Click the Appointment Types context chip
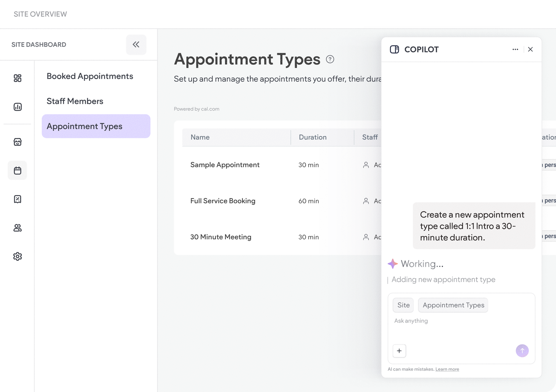The image size is (556, 392). [453, 305]
